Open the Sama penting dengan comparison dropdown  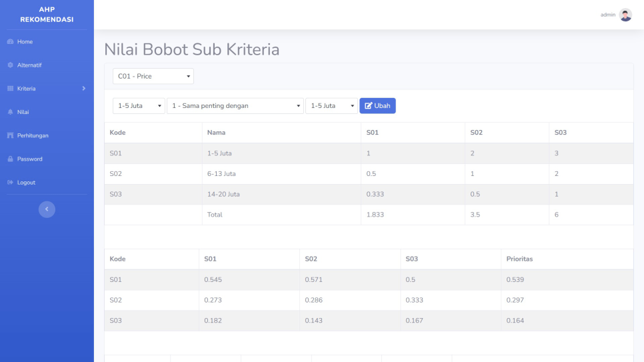click(x=235, y=105)
